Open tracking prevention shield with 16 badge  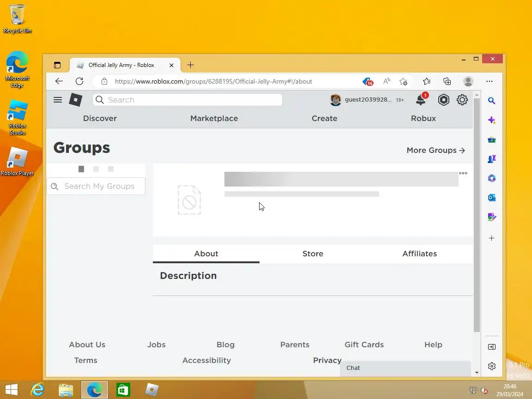(x=368, y=81)
